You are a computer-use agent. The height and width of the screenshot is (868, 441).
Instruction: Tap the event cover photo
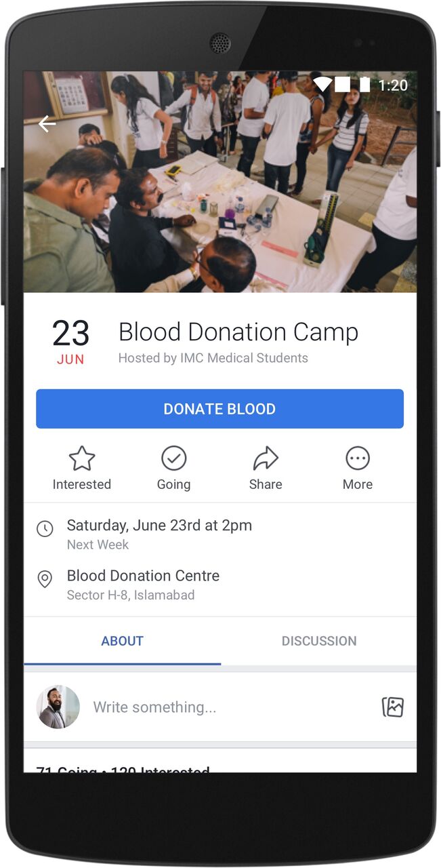[x=220, y=182]
